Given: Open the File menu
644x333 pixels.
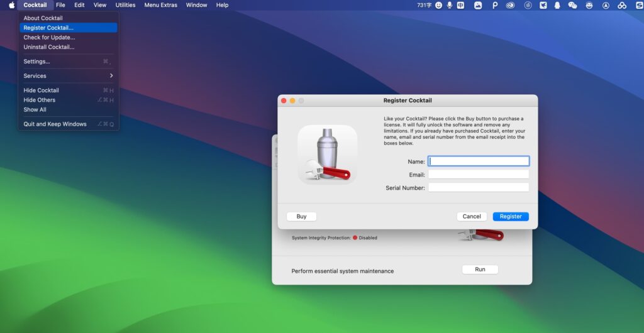Looking at the screenshot, I should click(x=60, y=5).
